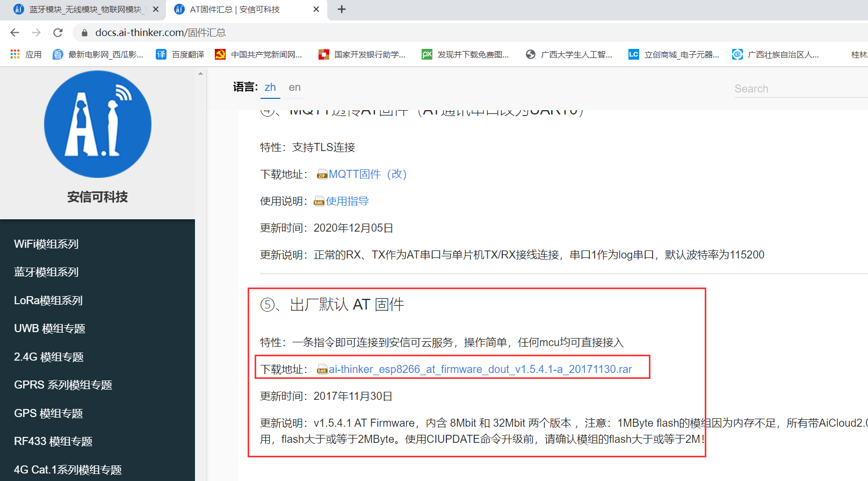Switch to the 蓝牙模块_无线模块_物联网模块 tab
Image resolution: width=868 pixels, height=481 pixels.
(83, 10)
